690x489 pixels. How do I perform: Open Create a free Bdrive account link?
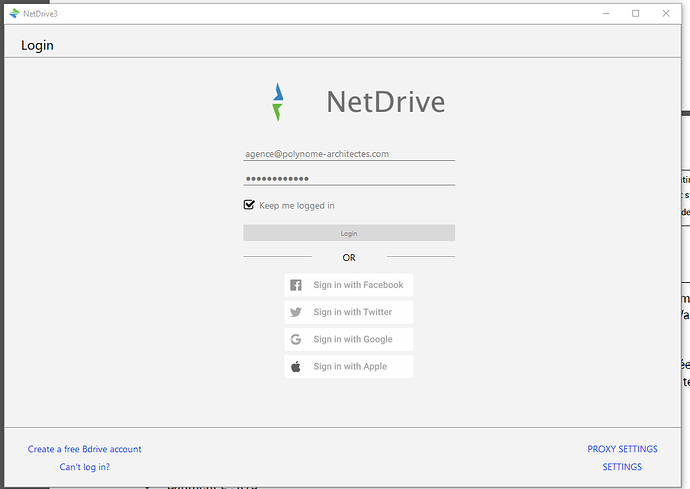pyautogui.click(x=84, y=449)
